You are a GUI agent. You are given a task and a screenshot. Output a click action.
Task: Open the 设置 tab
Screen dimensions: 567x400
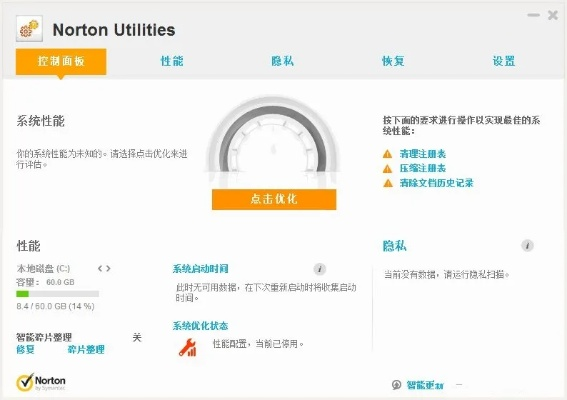(x=504, y=61)
